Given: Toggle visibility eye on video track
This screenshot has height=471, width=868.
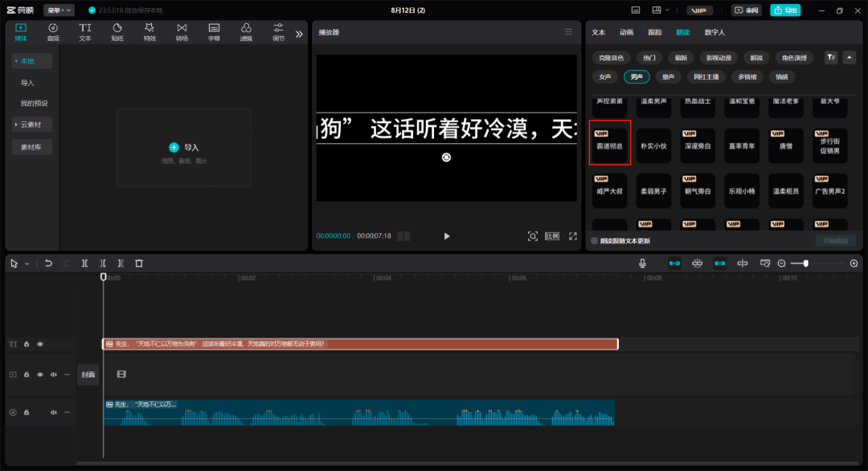Looking at the screenshot, I should click(x=40, y=375).
